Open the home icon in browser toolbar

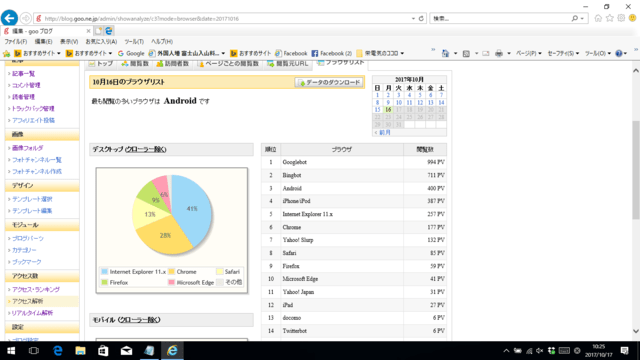pyautogui.click(x=598, y=18)
